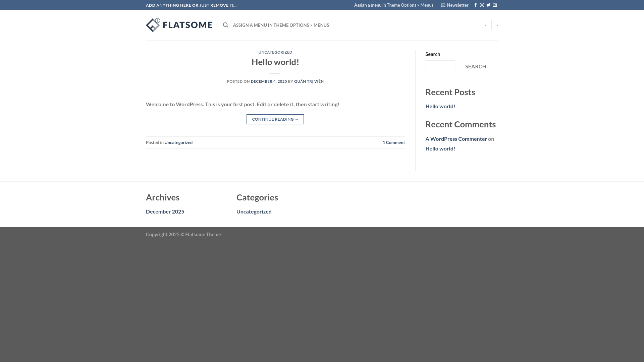
Task: Focus the sidebar Search input field
Action: [x=440, y=67]
